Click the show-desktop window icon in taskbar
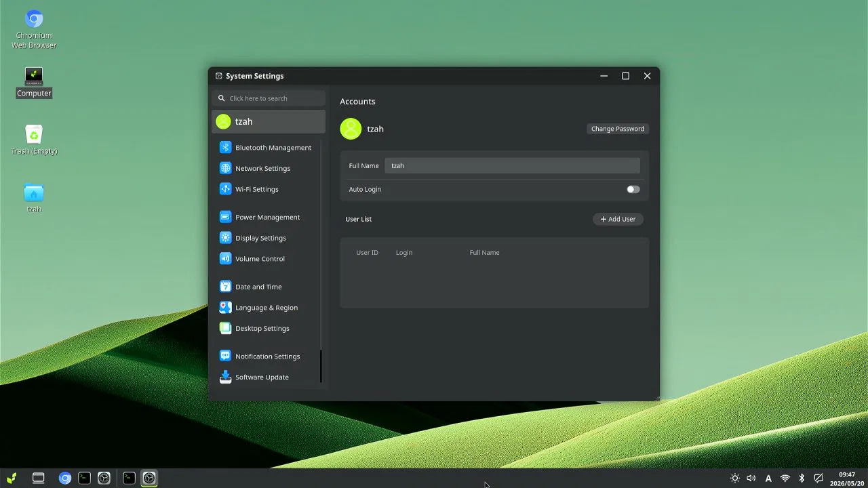 point(39,478)
